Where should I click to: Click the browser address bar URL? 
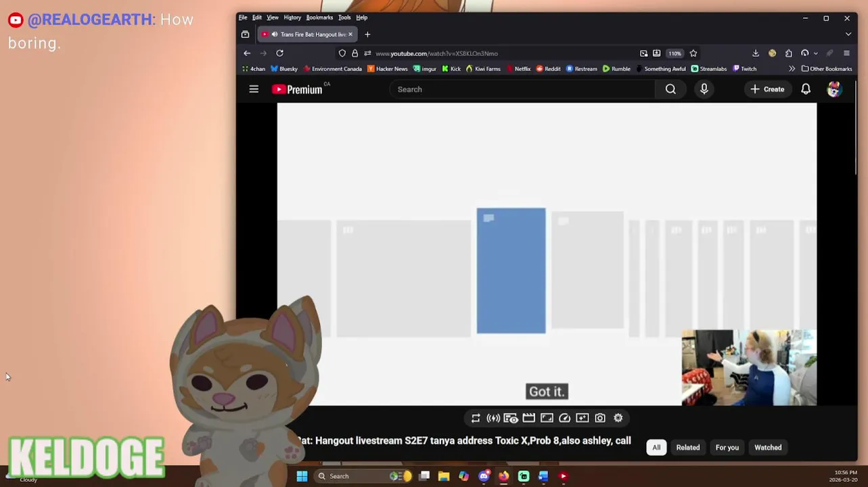[436, 53]
